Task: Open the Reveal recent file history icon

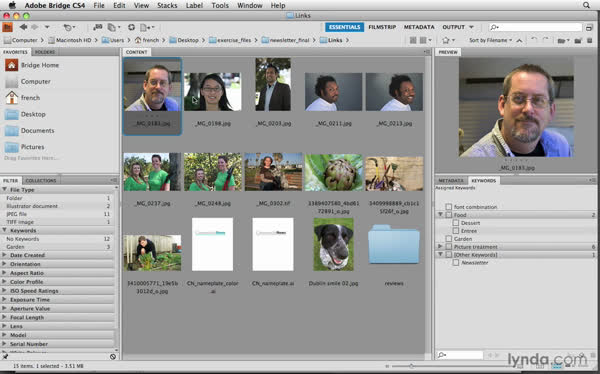Action: click(69, 27)
